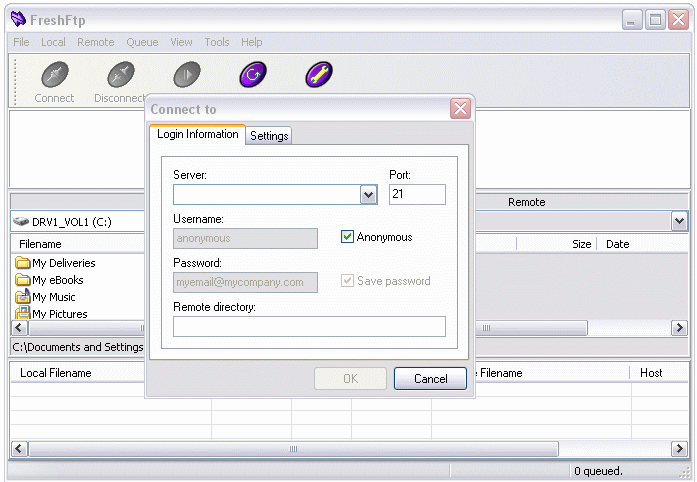Click queue list left scroll arrow
697x482 pixels.
(x=19, y=449)
